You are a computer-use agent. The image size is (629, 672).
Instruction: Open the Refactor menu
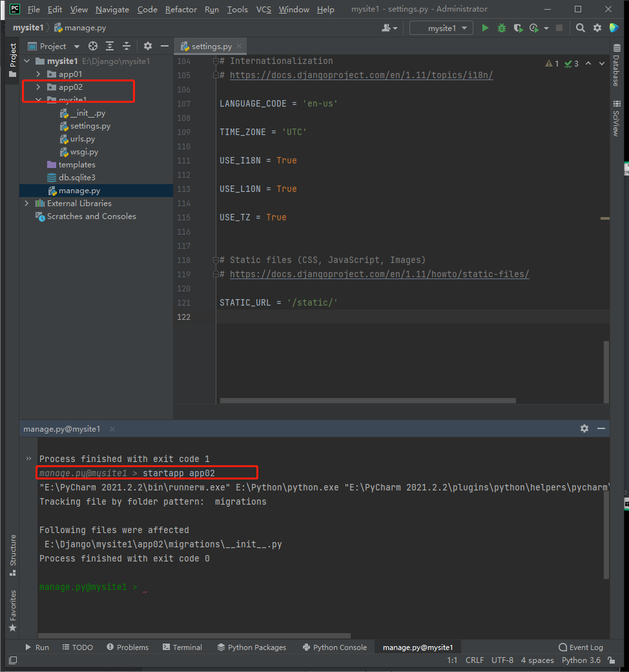(x=181, y=10)
